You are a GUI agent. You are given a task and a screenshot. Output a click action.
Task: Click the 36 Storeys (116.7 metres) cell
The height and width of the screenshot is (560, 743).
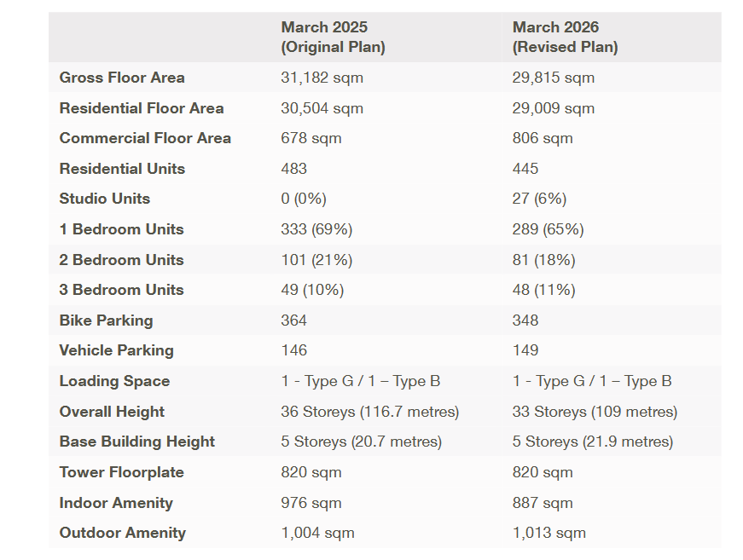[369, 412]
